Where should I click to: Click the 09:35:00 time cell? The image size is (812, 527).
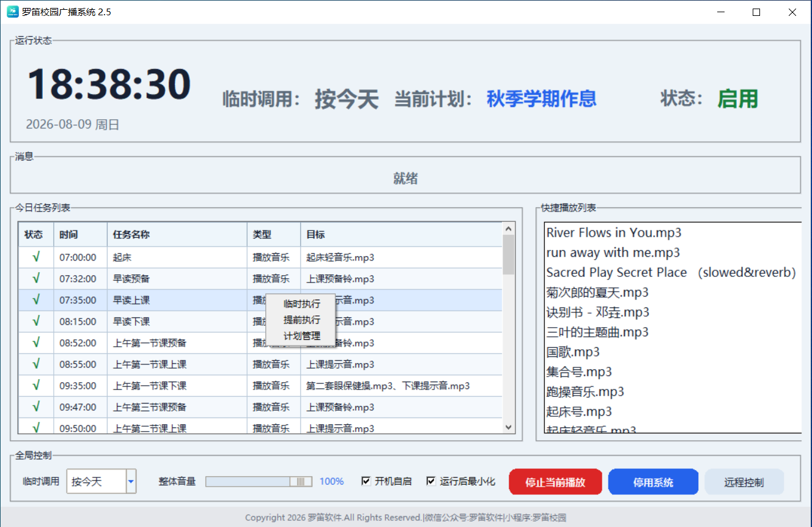(x=80, y=386)
